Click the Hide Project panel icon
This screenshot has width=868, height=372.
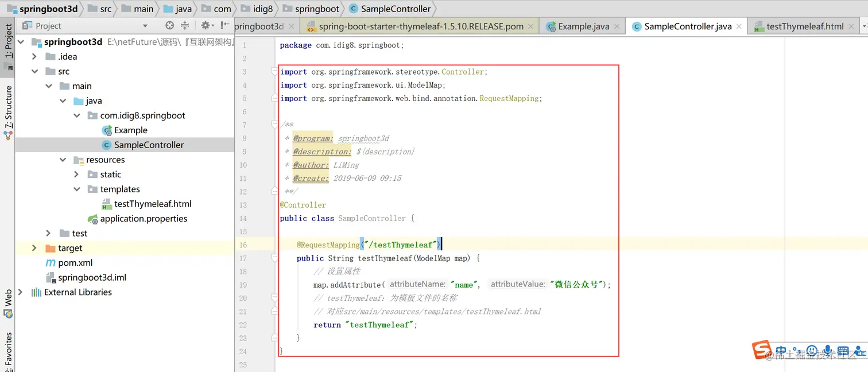pyautogui.click(x=225, y=25)
